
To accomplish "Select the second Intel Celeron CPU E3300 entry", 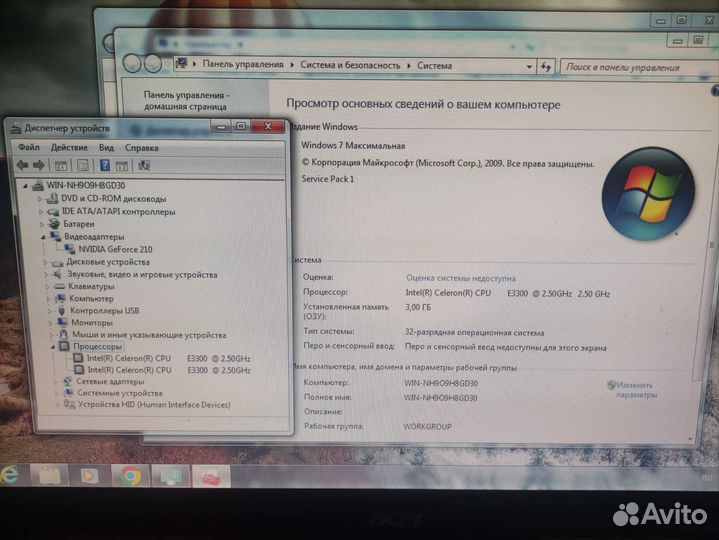I will coord(169,369).
